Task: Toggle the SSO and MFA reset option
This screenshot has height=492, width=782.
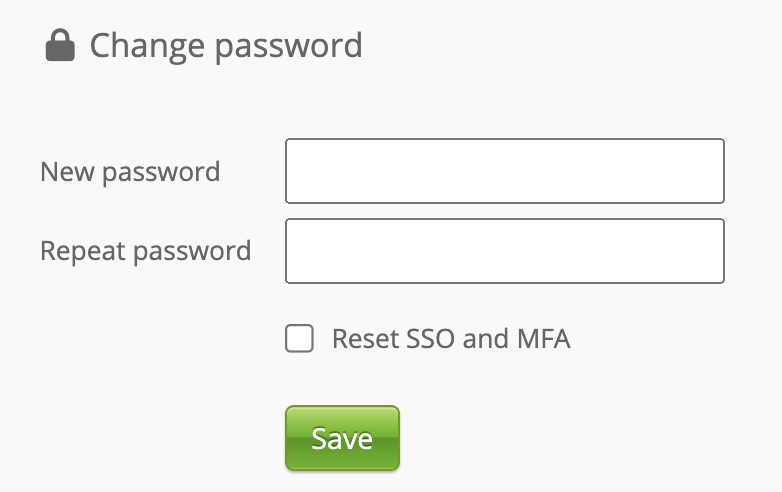Action: tap(300, 339)
